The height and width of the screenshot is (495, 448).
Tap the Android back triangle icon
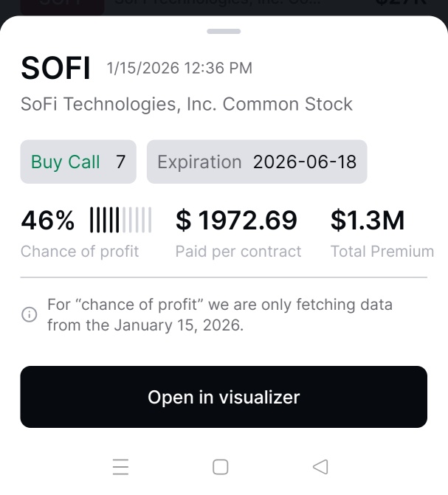(x=320, y=467)
